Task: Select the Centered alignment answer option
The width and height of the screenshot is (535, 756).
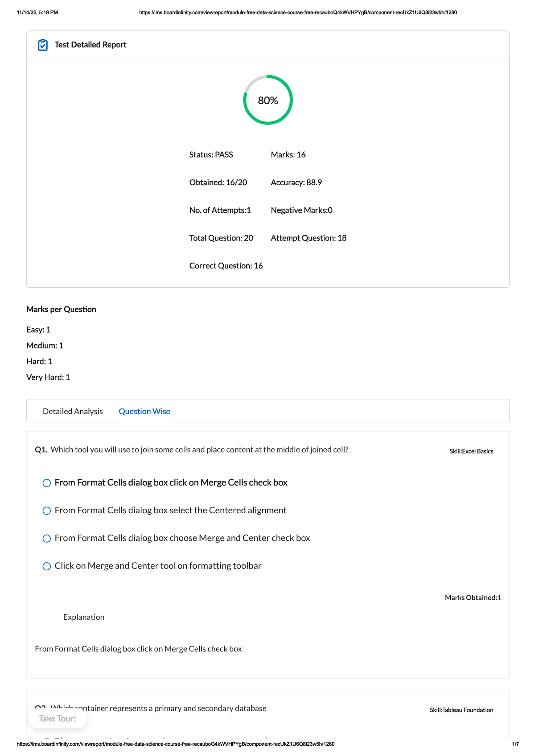Action: [x=47, y=511]
